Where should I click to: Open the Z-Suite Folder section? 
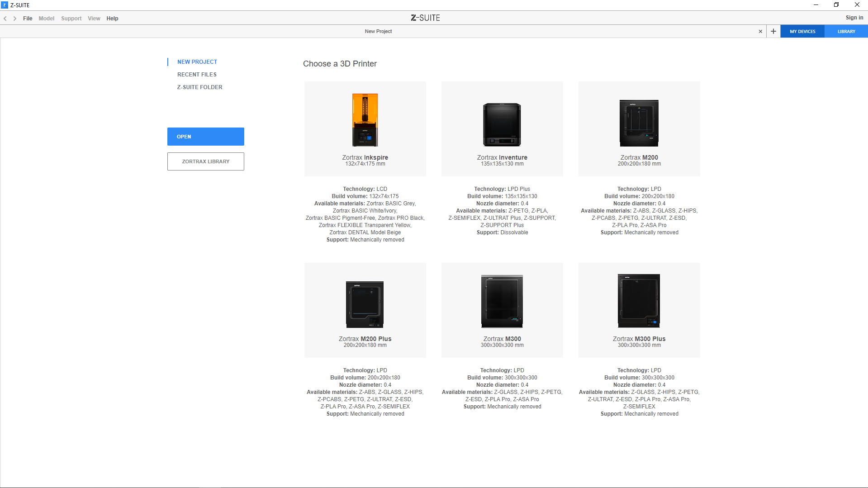[x=199, y=87]
